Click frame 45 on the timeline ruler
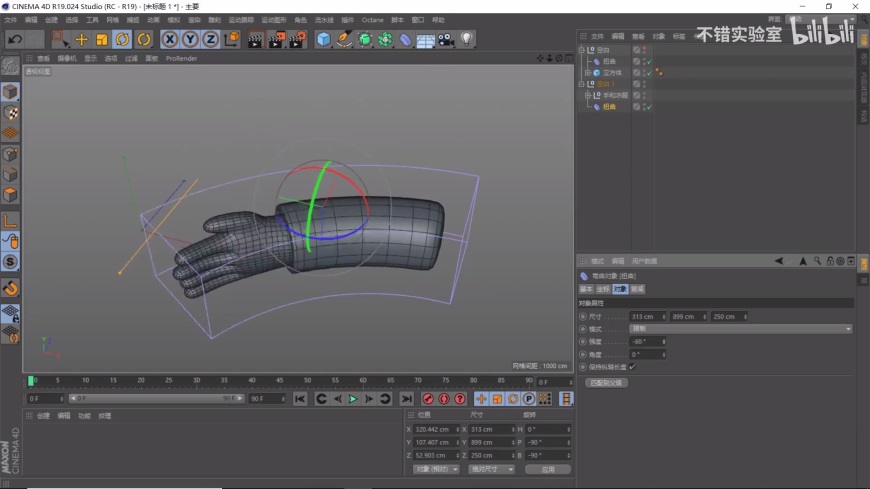 tap(280, 381)
